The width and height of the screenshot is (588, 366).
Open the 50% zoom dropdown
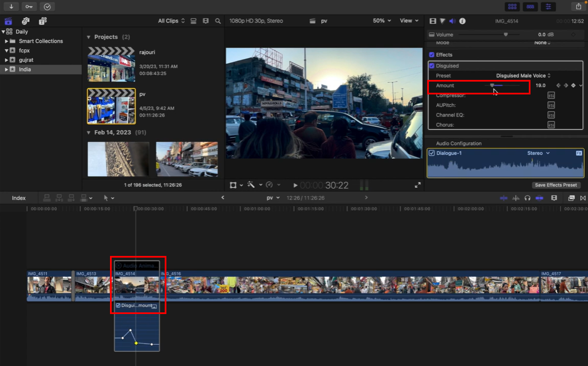pyautogui.click(x=382, y=21)
